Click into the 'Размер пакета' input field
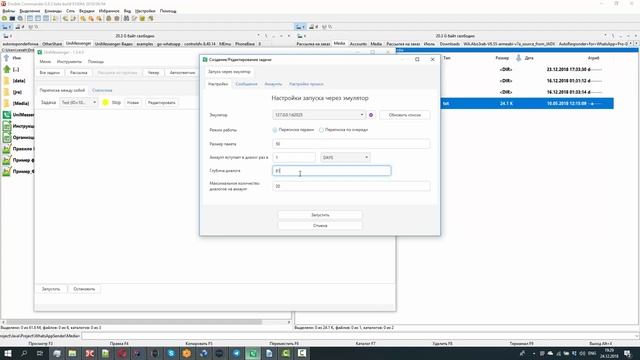Screen dimensions: 640x360 point(351,144)
